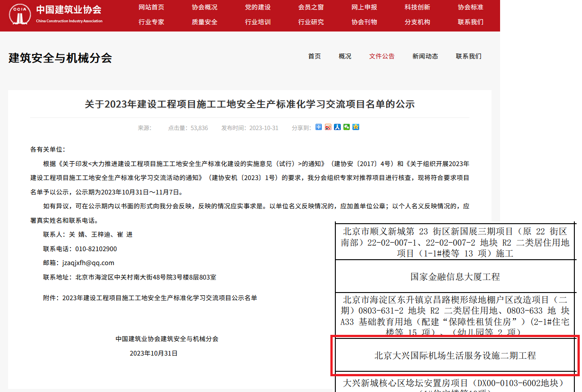Open 质量安全 navigation item
Screen dimensions: 582x392
click(204, 22)
